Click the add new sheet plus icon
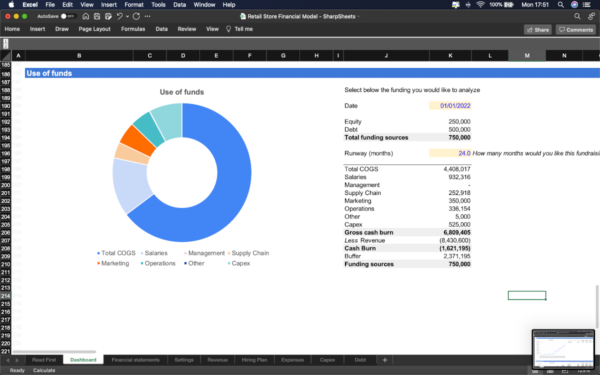Image resolution: width=600 pixels, height=375 pixels. pyautogui.click(x=385, y=360)
